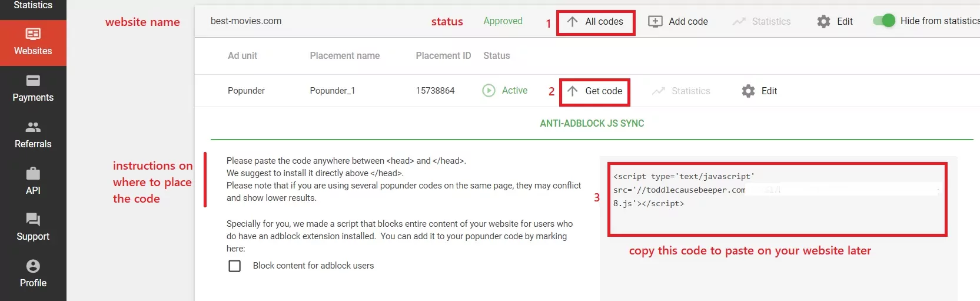This screenshot has height=301, width=980.
Task: Open the Profile sidebar section
Action: click(33, 274)
